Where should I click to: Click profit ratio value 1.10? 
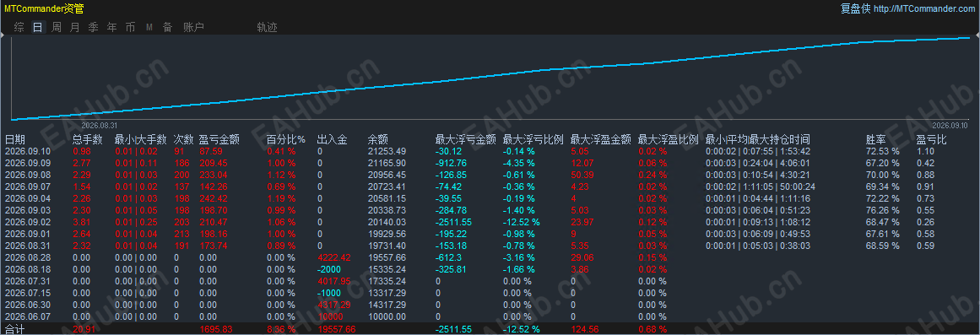click(x=925, y=151)
